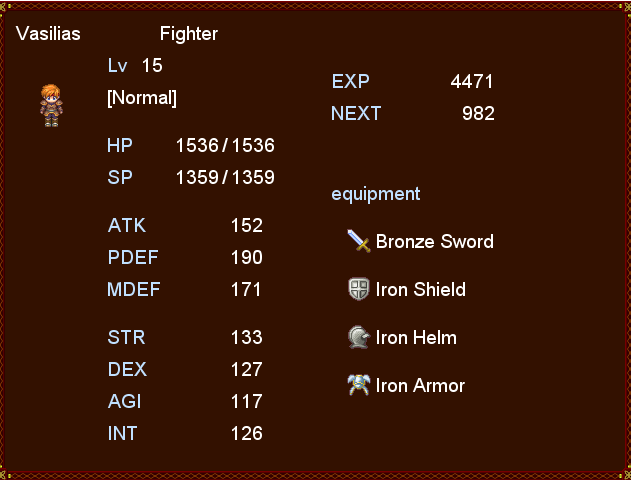Click the Iron Shield icon
Screen dimensions: 631x480
(359, 289)
